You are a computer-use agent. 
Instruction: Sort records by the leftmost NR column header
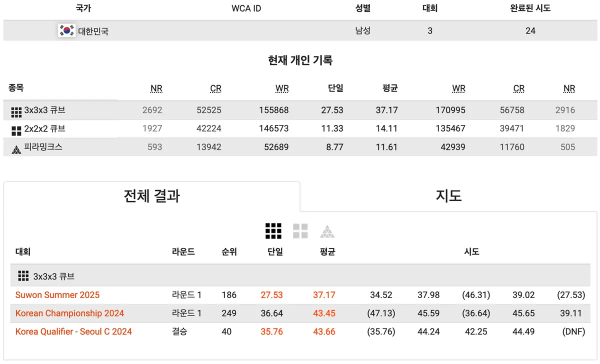156,88
